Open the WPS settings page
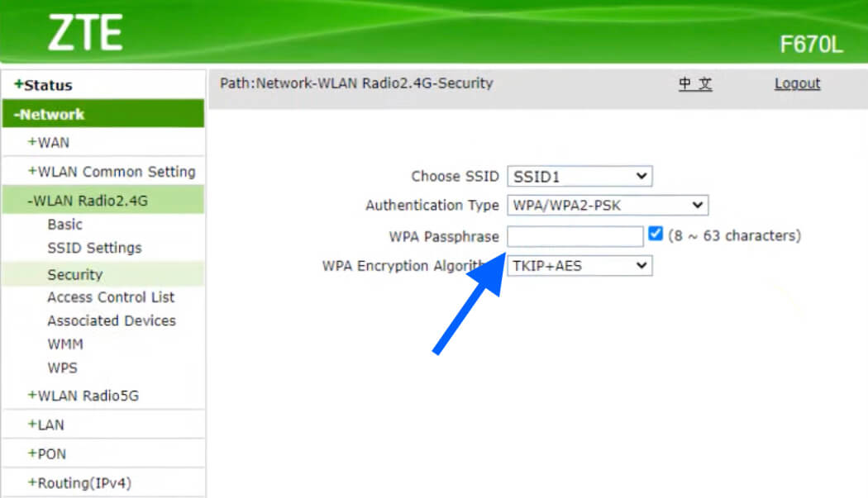Viewport: 868px width, 498px height. click(x=62, y=368)
